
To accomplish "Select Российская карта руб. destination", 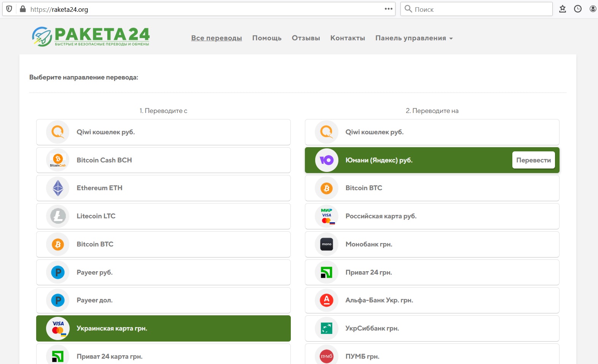I will [432, 216].
